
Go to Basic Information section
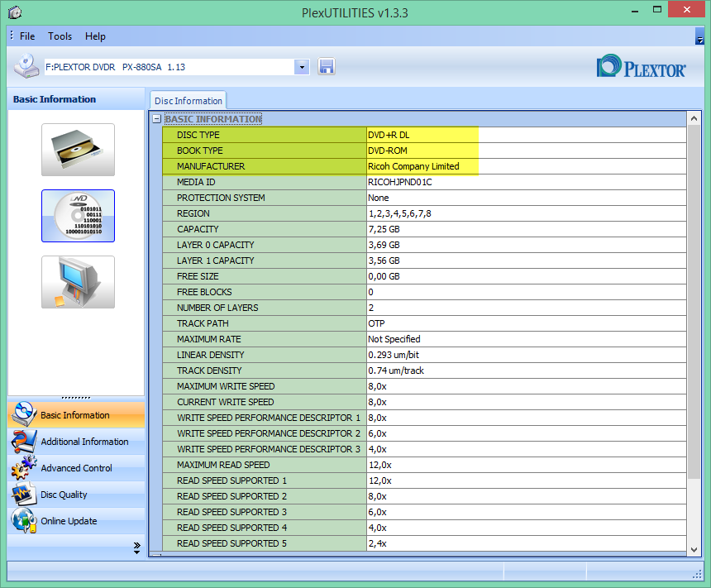[x=76, y=415]
